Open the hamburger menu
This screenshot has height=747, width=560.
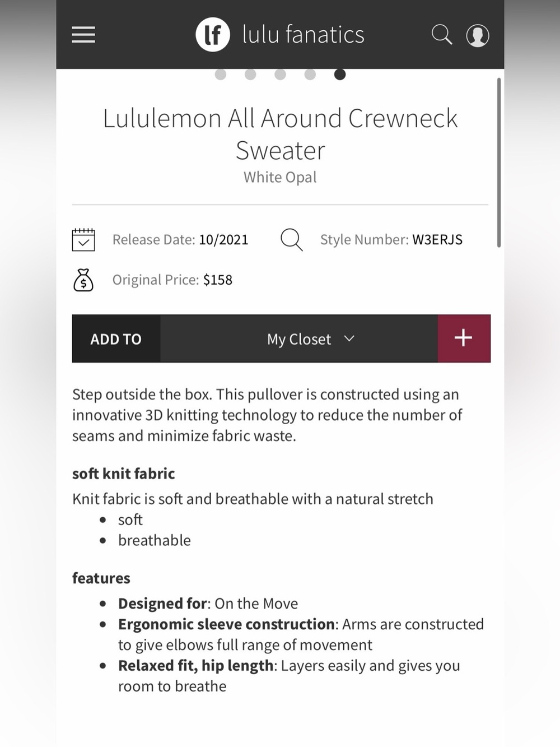tap(83, 35)
